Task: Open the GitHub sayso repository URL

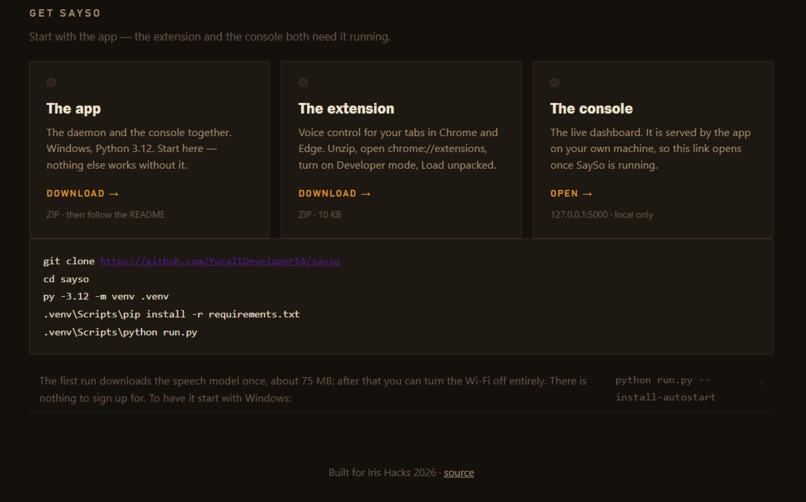Action: [x=220, y=261]
